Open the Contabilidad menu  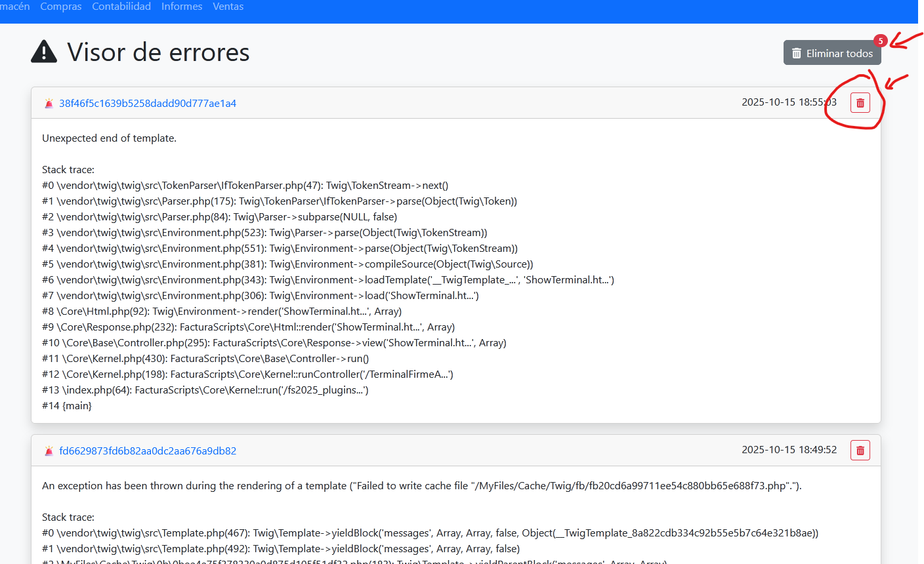click(121, 7)
